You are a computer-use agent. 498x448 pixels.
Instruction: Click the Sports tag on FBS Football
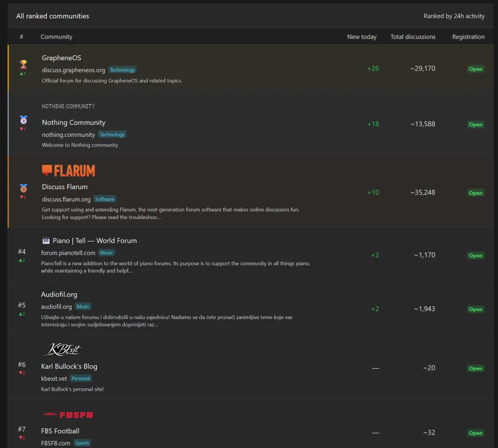(82, 443)
